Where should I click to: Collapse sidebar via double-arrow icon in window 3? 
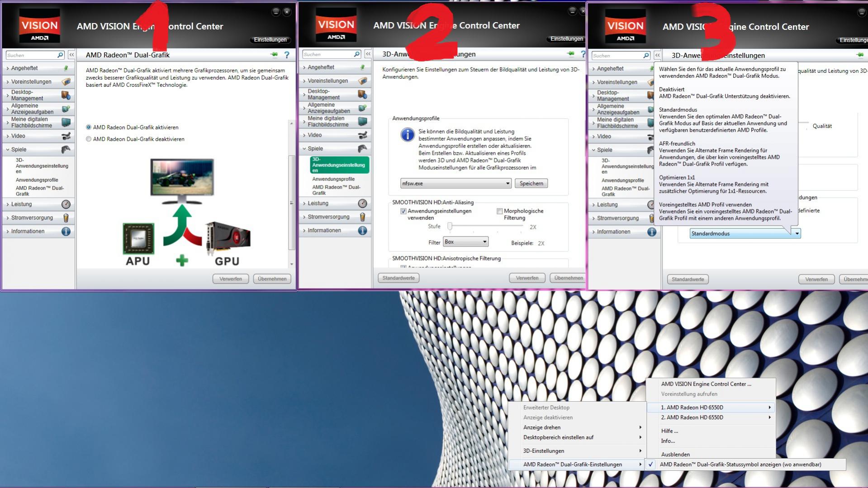(657, 55)
